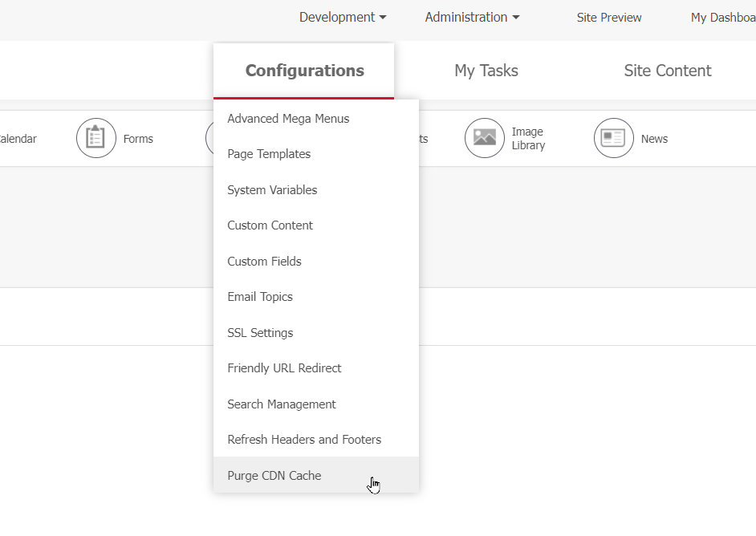Image resolution: width=756 pixels, height=536 pixels.
Task: Open Custom Content option
Action: [x=316, y=225]
